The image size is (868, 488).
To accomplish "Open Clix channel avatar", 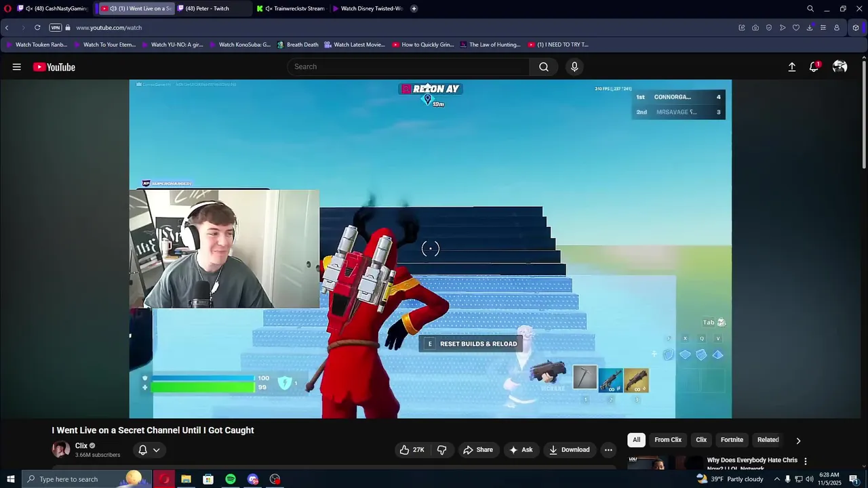I will pyautogui.click(x=61, y=449).
